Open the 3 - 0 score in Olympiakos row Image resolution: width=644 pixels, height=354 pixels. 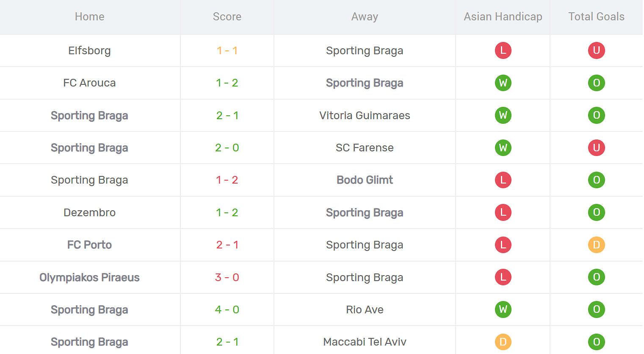227,277
